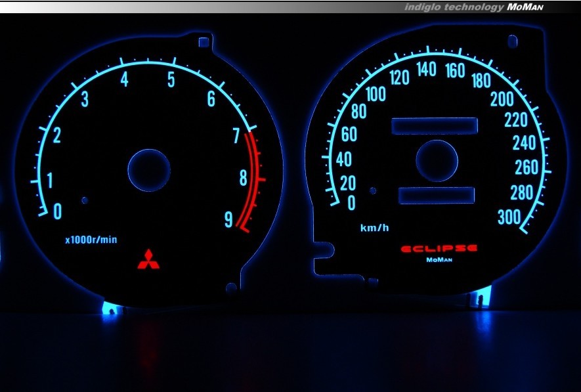The width and height of the screenshot is (581, 392).
Task: Click the indiglo technology MoMan header text
Action: pyautogui.click(x=473, y=7)
